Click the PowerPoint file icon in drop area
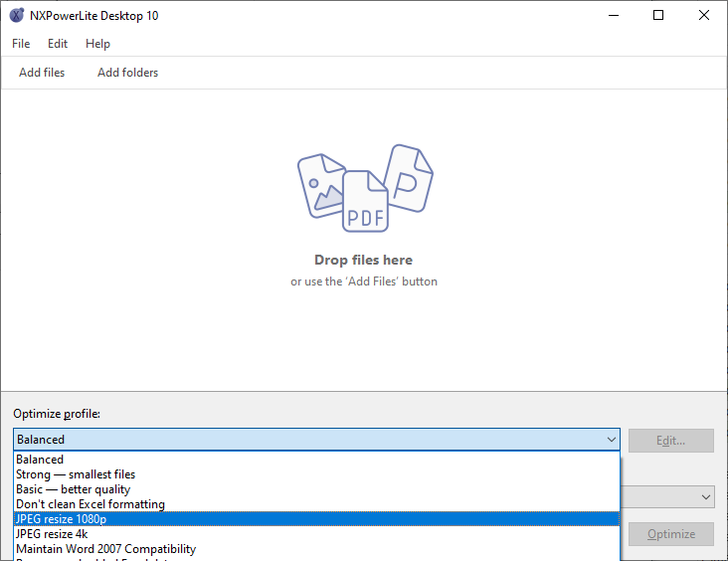 click(410, 177)
